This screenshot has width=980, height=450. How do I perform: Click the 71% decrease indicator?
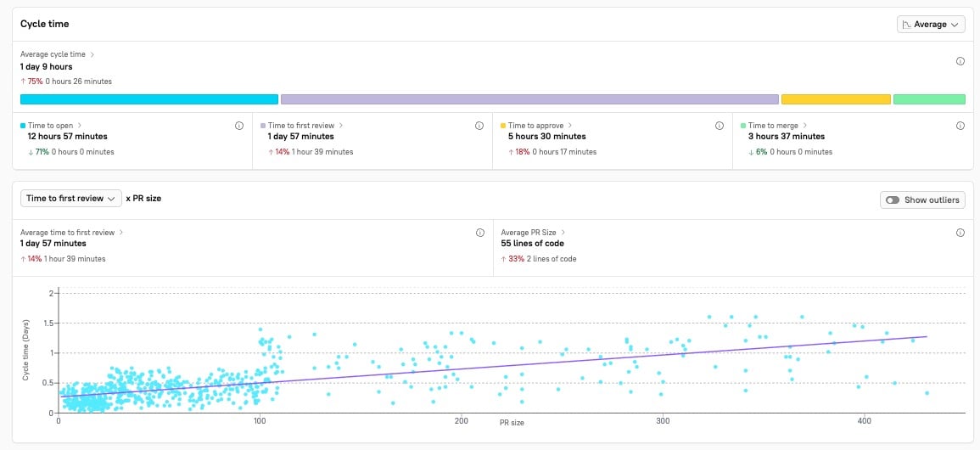tap(41, 152)
